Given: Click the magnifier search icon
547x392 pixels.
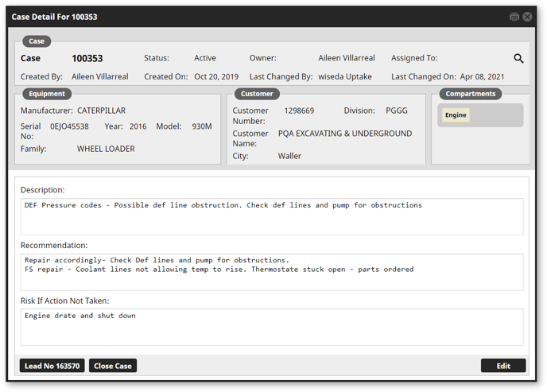Looking at the screenshot, I should tap(518, 59).
